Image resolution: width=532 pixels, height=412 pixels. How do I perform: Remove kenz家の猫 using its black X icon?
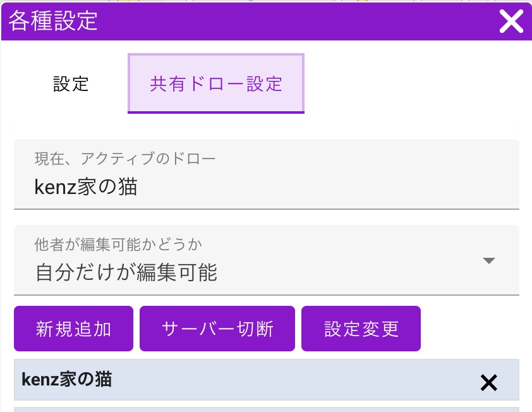coord(488,382)
